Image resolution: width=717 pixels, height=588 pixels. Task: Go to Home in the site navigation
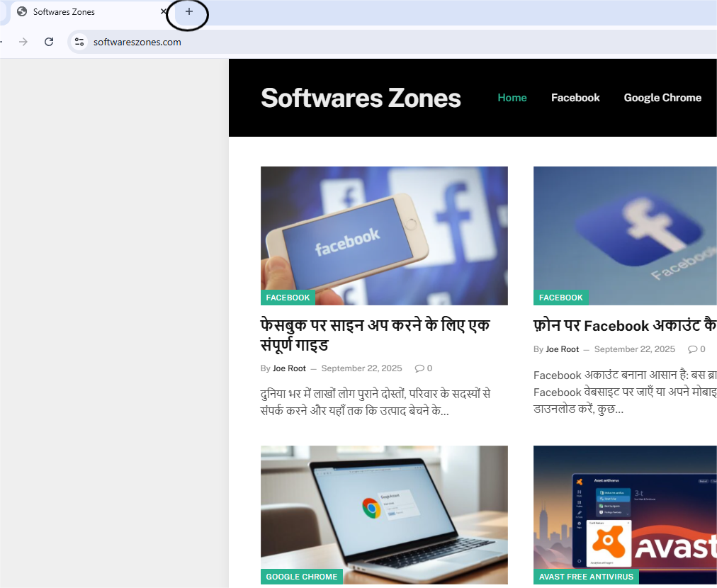512,98
